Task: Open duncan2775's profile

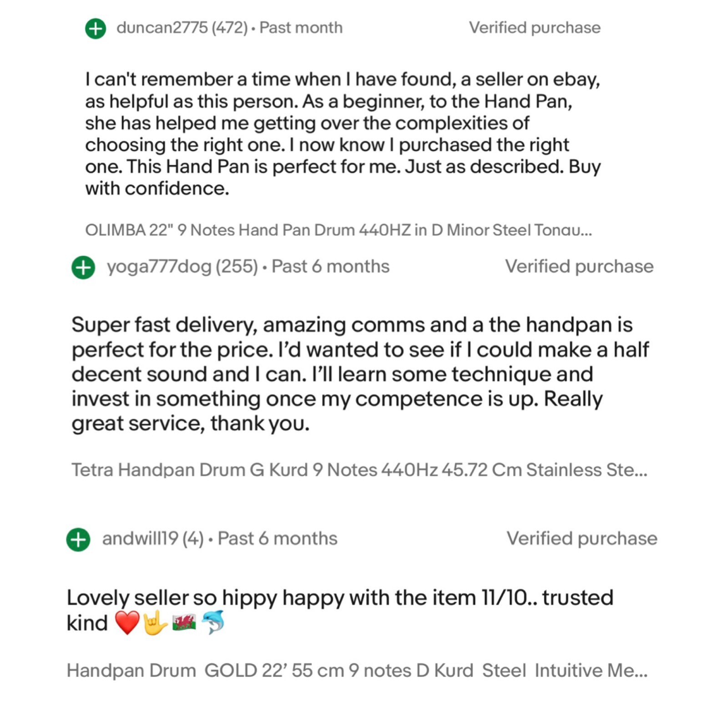Action: 162,28
